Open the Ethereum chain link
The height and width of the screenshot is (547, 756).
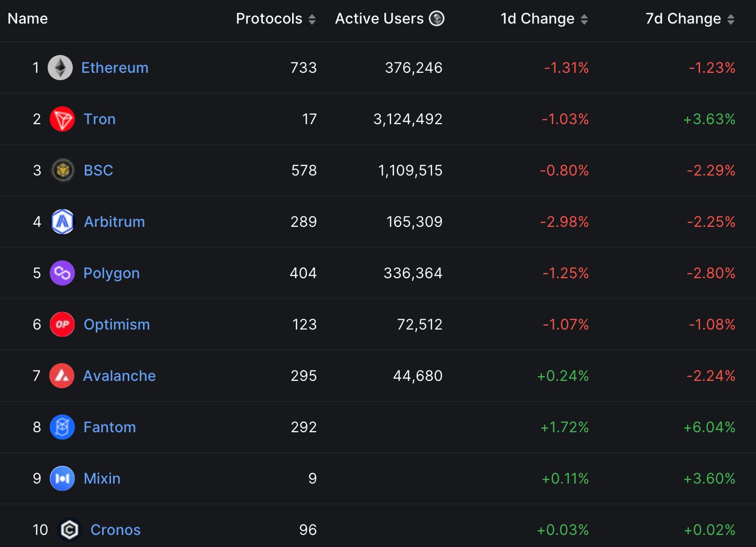pos(115,68)
